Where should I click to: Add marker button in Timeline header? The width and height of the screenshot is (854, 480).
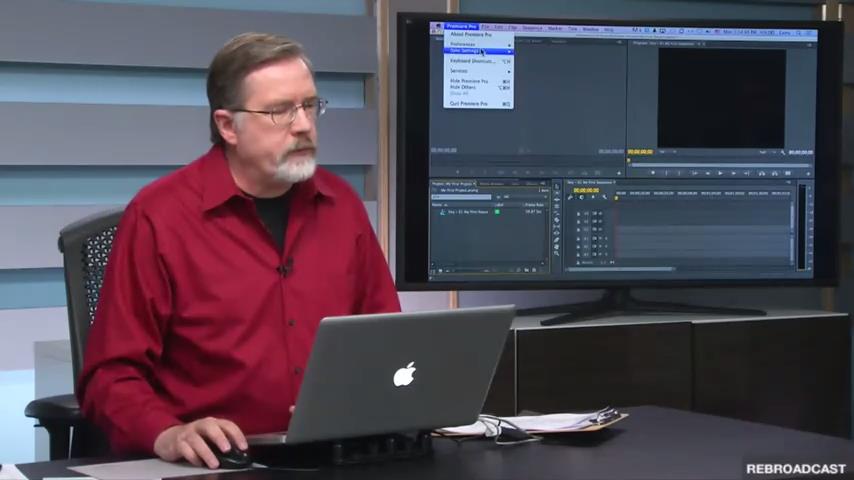coord(593,197)
